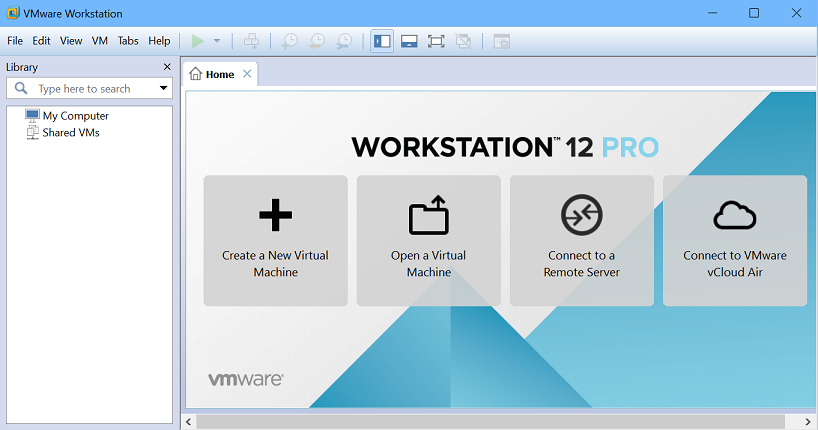Click the Open a Virtual Machine tile
This screenshot has width=818, height=430.
[428, 240]
